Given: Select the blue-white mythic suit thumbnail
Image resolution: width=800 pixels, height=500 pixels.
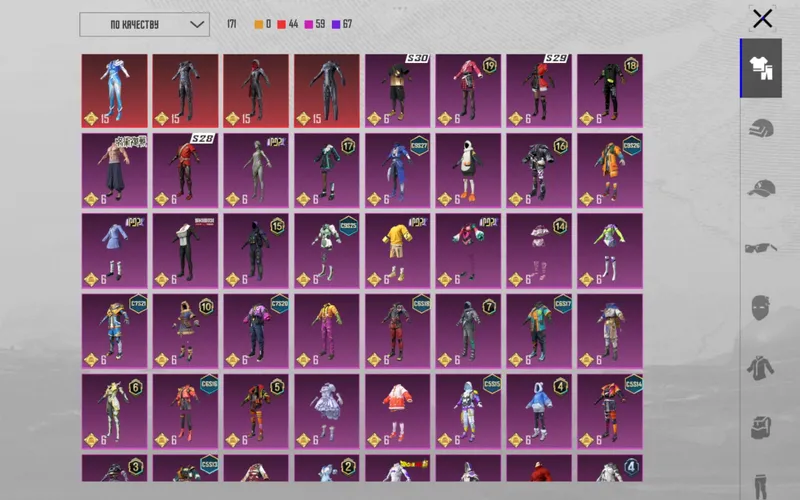Looking at the screenshot, I should 114,90.
